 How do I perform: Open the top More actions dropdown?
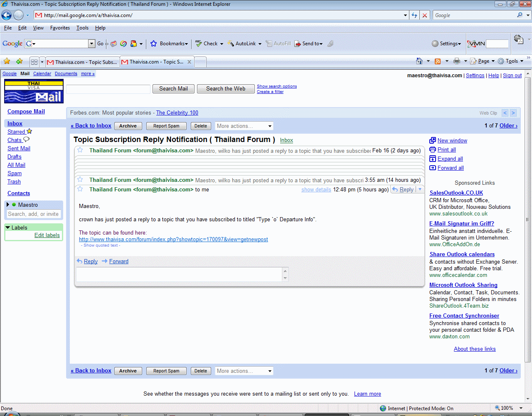244,126
